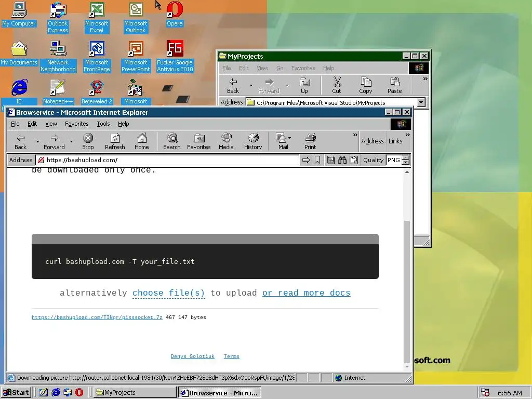Select the Bejeweled 2 desktop icon
This screenshot has height=399, width=532.
(97, 92)
